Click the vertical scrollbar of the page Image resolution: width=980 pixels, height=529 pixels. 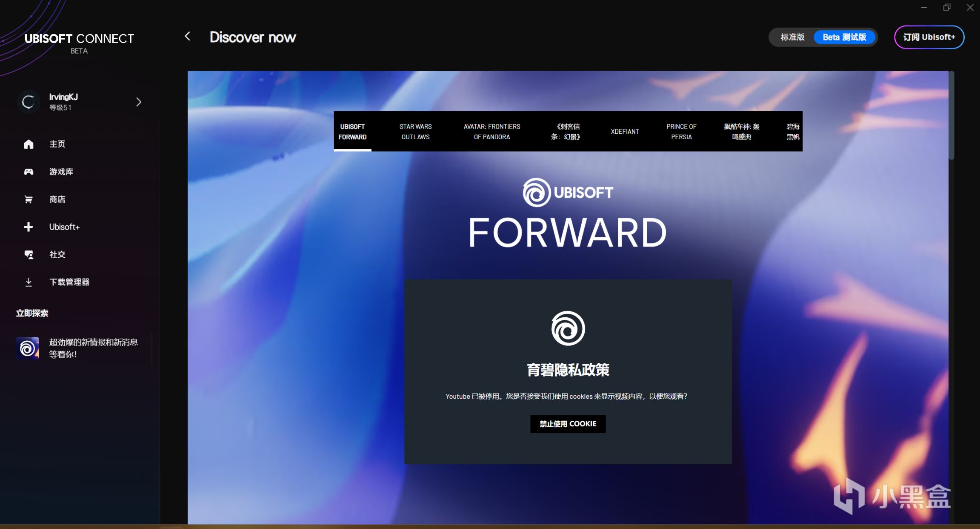(951, 116)
